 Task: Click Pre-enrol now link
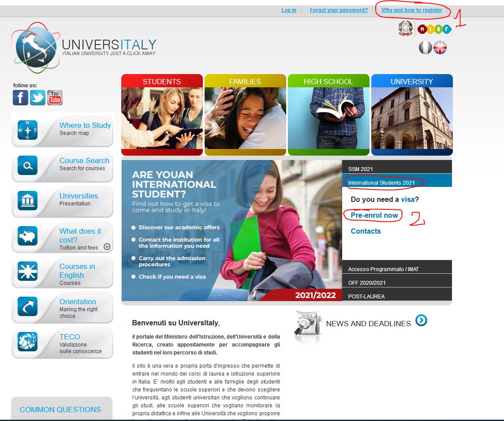click(x=374, y=216)
